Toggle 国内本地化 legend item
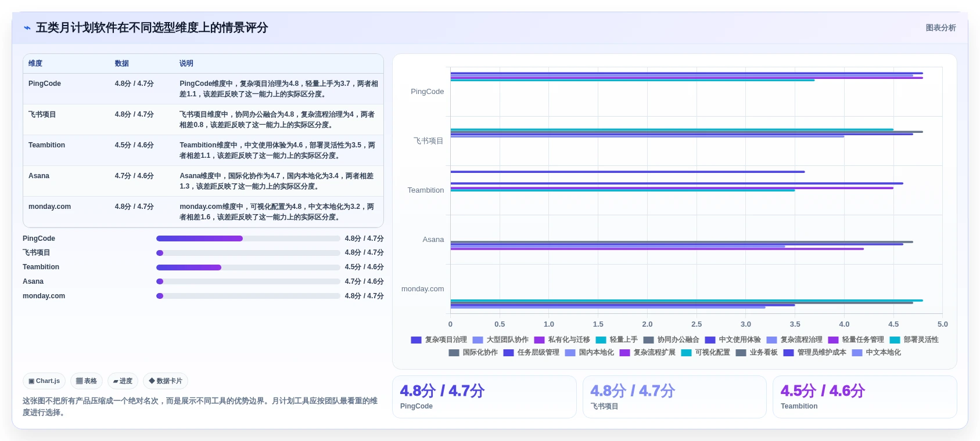Screen dimensions: 980x441 tap(589, 353)
